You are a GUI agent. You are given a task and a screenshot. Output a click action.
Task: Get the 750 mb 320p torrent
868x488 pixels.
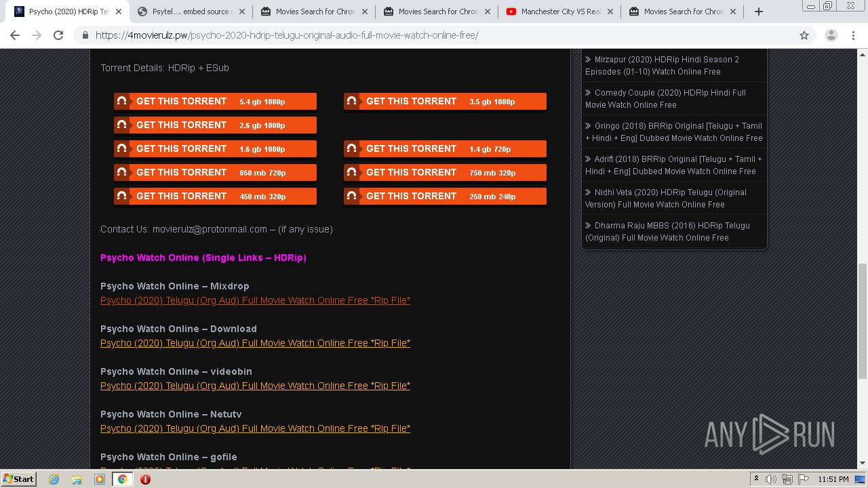coord(445,173)
